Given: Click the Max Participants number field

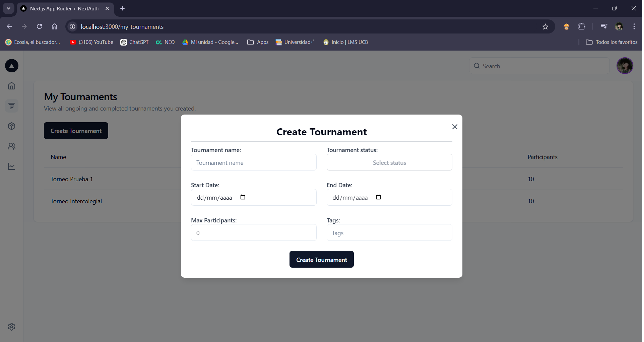Looking at the screenshot, I should pos(253,233).
